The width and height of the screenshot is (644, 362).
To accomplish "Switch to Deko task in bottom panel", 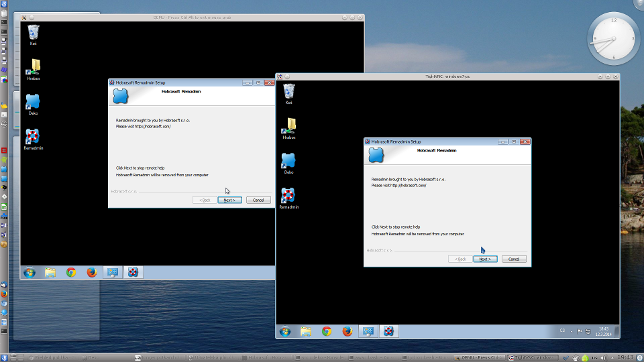I will (107, 358).
